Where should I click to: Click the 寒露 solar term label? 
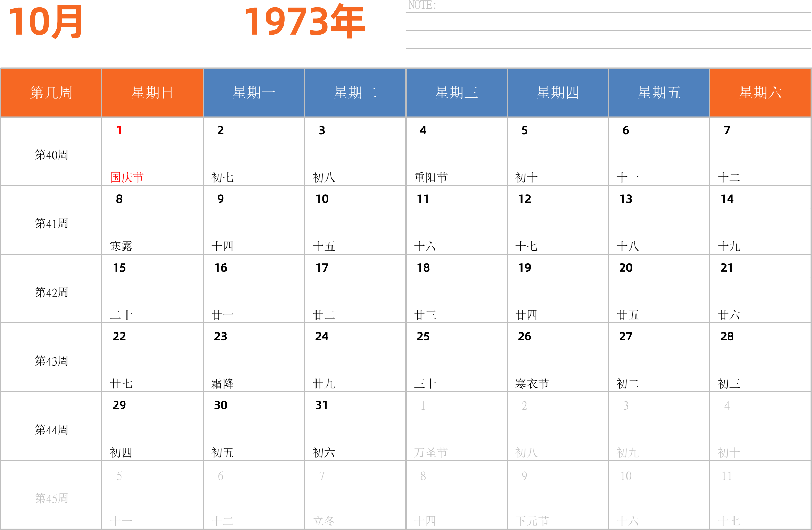point(121,246)
